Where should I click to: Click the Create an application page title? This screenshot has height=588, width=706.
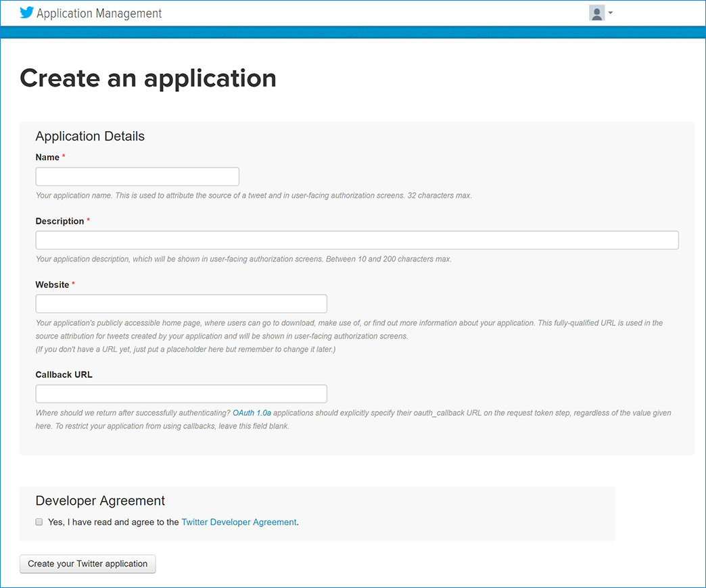point(148,78)
